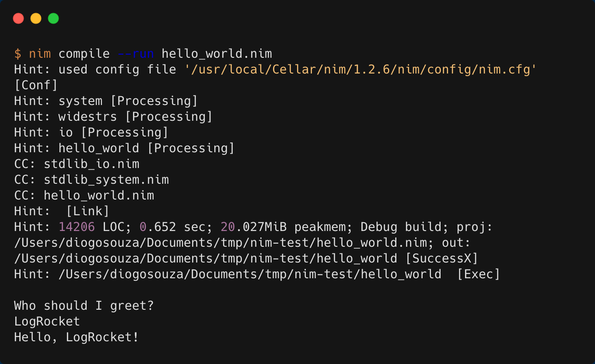Image resolution: width=595 pixels, height=364 pixels.
Task: Click the [Exec] label at line end
Action: 479,274
